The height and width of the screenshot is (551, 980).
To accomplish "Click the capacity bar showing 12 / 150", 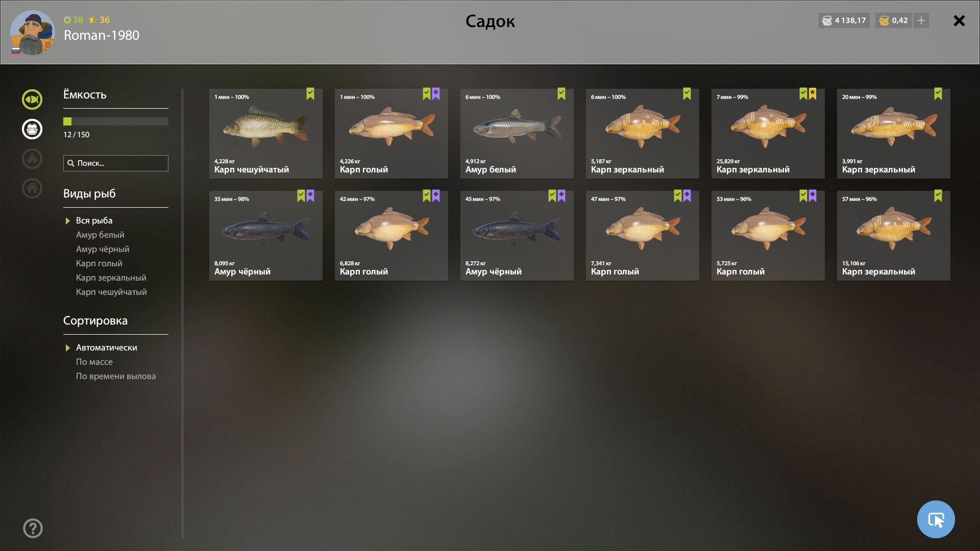I will click(x=116, y=121).
